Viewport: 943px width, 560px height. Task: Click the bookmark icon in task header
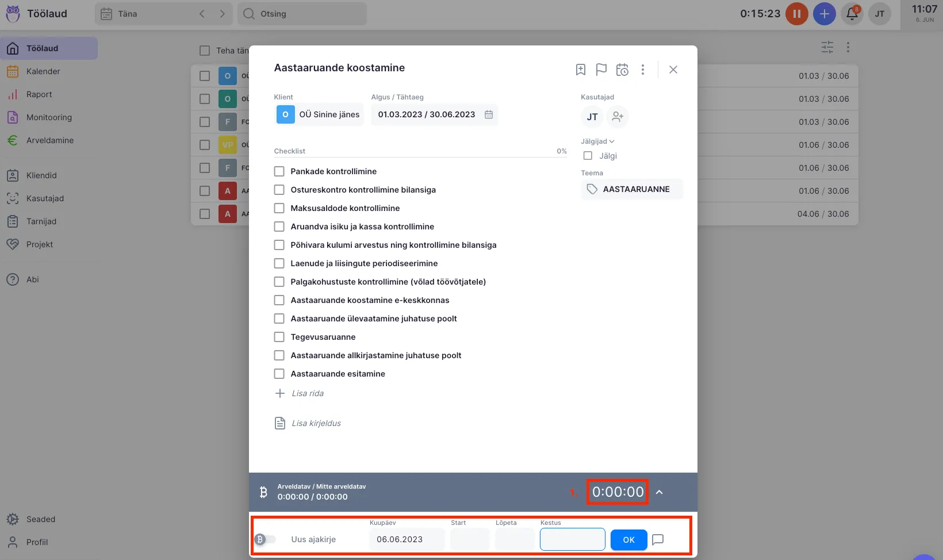pyautogui.click(x=581, y=70)
